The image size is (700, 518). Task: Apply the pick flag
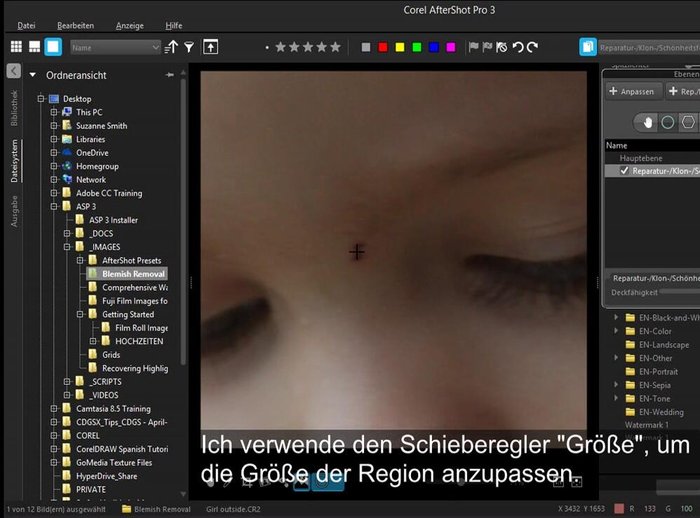473,47
